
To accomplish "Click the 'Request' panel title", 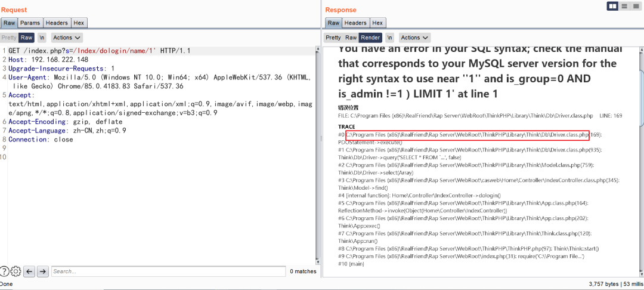I will tap(14, 10).
